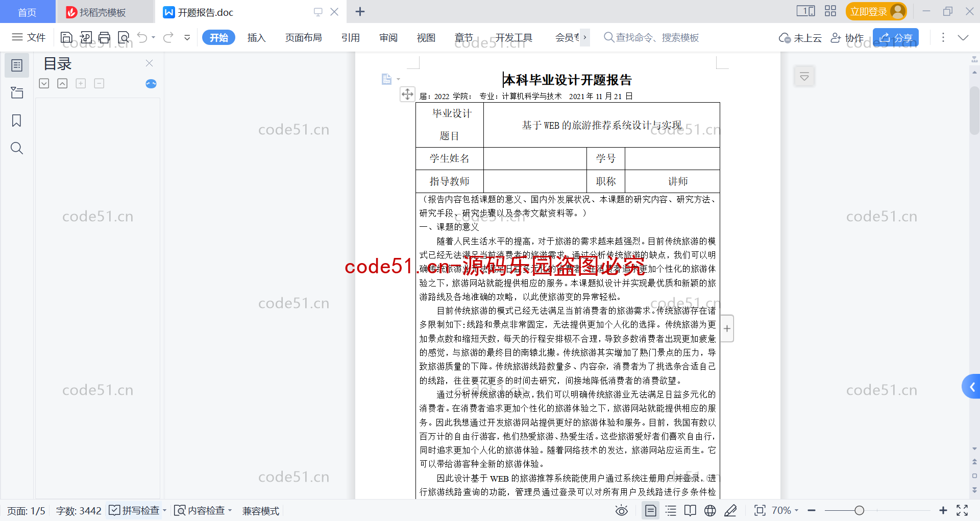Demote heading level minus icon
Screen dimensions: 980x521
coord(99,83)
